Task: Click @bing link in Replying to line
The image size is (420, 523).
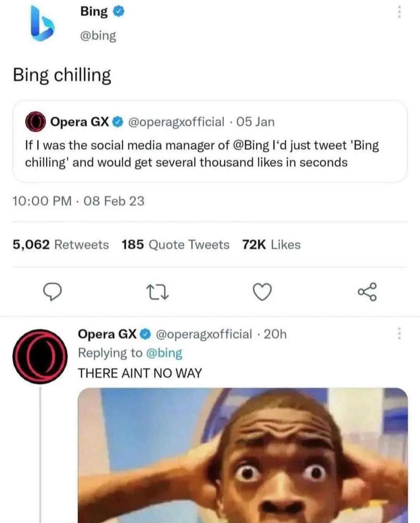Action: coord(164,353)
